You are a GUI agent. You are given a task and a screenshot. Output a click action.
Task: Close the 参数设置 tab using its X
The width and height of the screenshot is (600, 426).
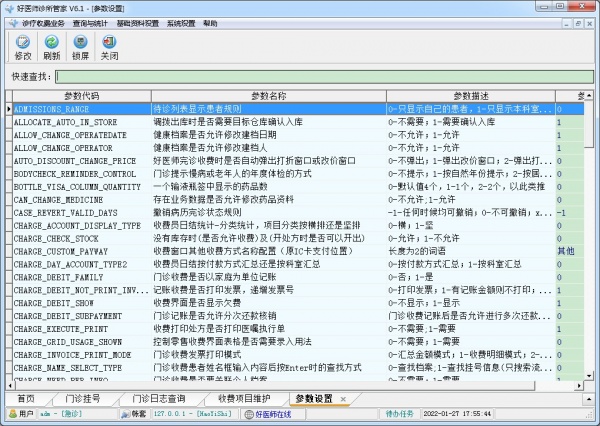click(343, 399)
